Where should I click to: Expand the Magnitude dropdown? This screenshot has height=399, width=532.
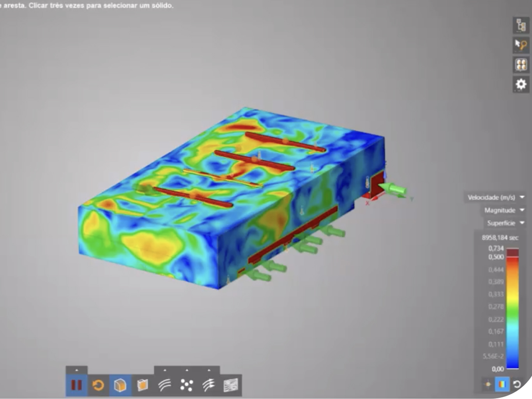pyautogui.click(x=504, y=210)
